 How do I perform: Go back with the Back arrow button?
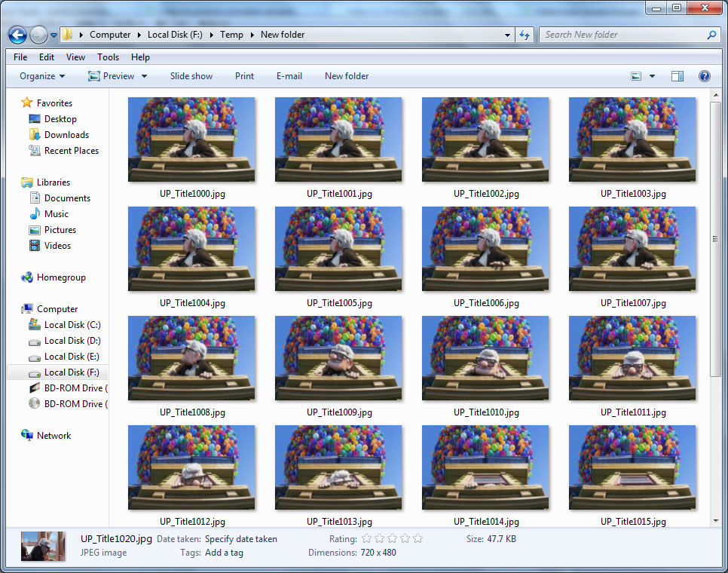point(17,35)
